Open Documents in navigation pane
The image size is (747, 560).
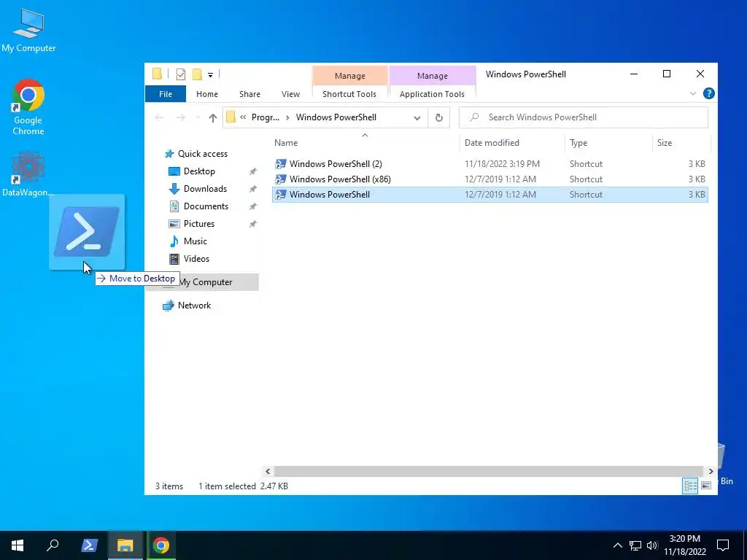(x=206, y=206)
